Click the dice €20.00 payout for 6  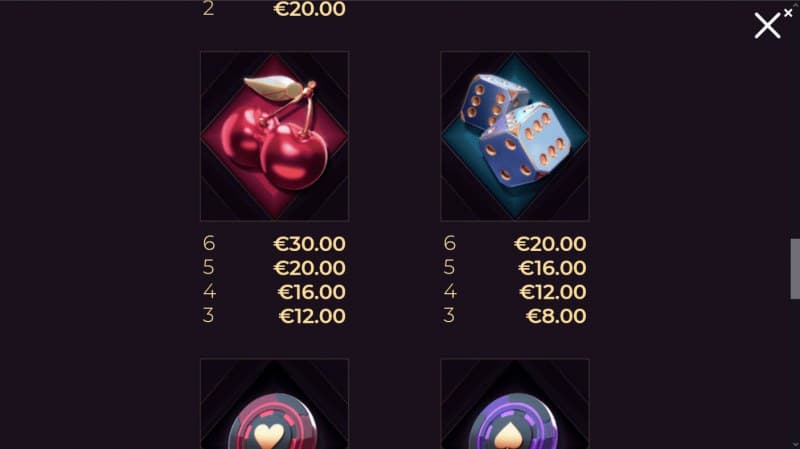point(550,244)
